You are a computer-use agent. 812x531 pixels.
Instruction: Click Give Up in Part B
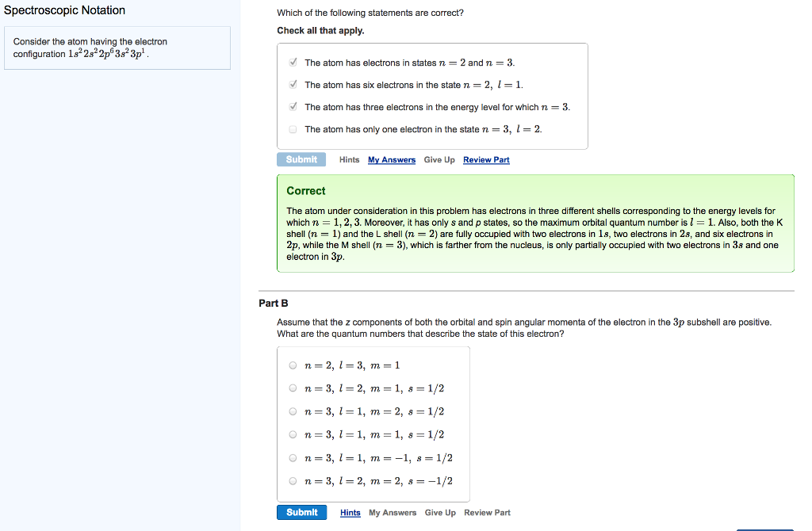[x=440, y=513]
